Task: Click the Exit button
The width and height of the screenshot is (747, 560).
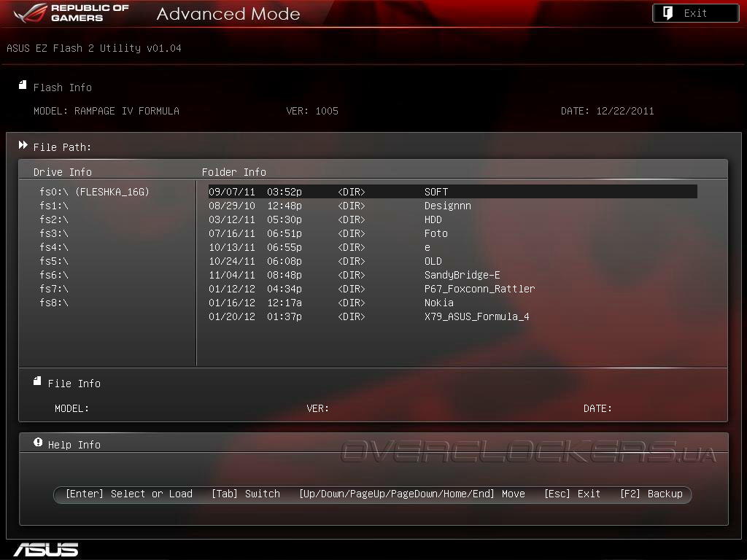Action: 695,13
